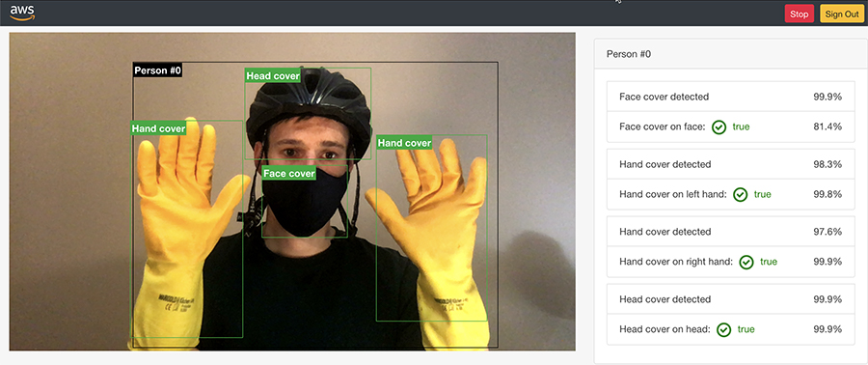Select the 'Head cover detected' row text

[665, 299]
